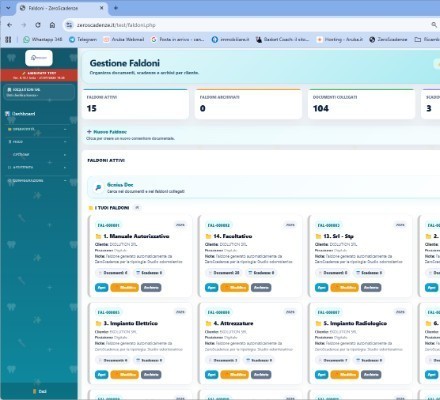Screen dimensions: 440x400
Task: Click the browser forward arrow
Action: [x=23, y=25]
